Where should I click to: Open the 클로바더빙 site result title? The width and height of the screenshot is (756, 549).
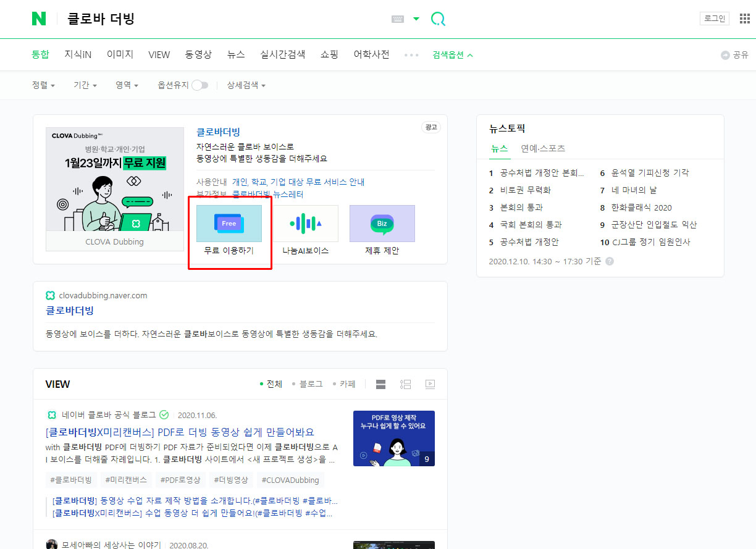(x=70, y=311)
